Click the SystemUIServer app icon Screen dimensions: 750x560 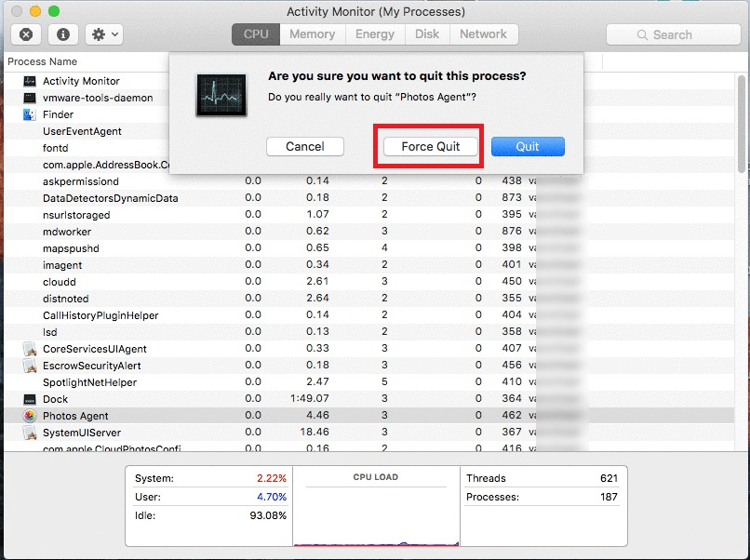(x=30, y=433)
